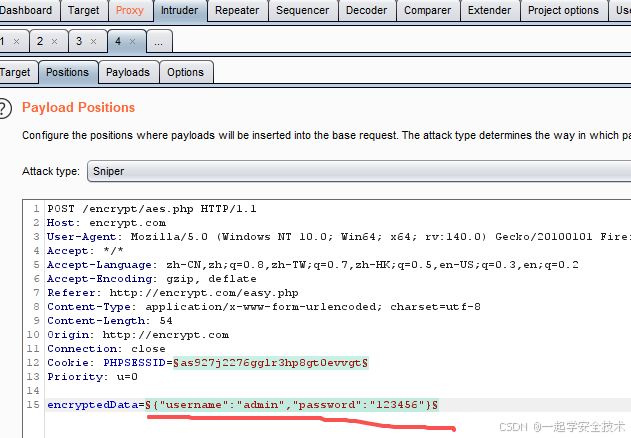
Task: Click the encryptedData parameter name
Action: [93, 405]
